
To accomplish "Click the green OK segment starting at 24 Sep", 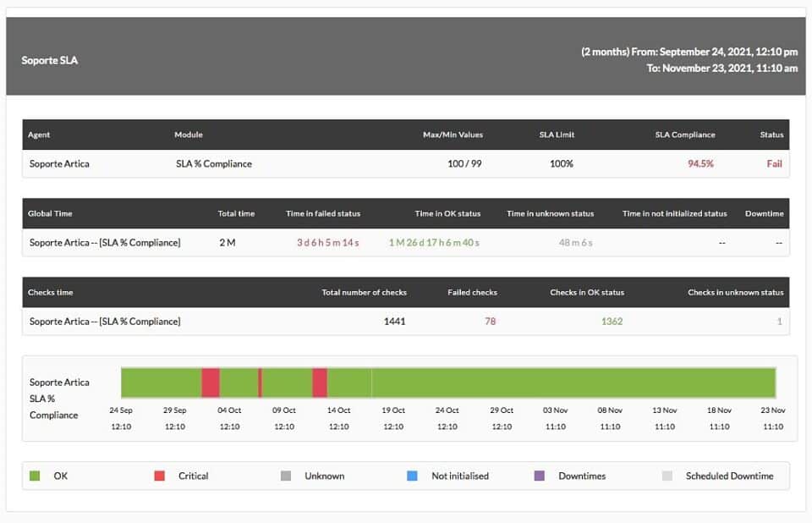I will pos(162,383).
